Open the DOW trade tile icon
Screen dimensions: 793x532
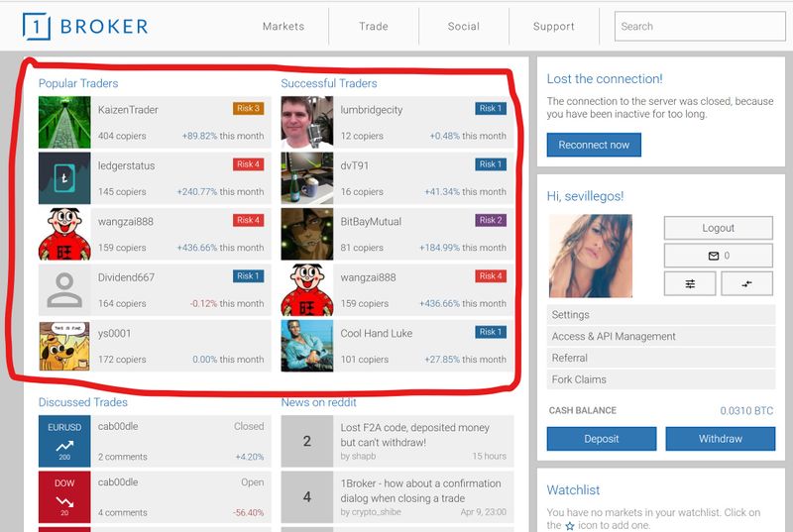[x=64, y=497]
